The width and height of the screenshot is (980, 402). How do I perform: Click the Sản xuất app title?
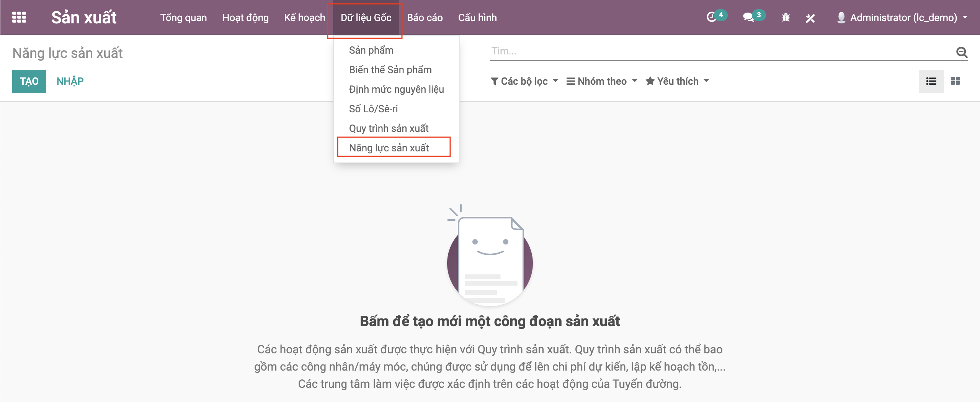[84, 18]
